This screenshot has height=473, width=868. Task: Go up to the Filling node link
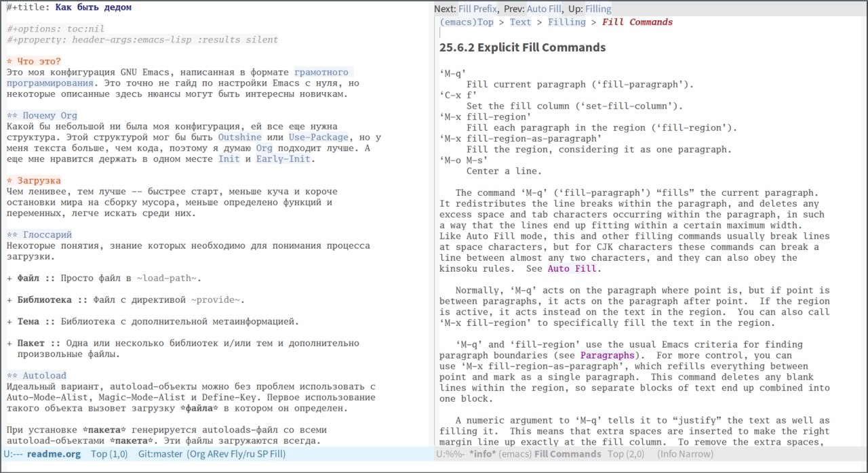coord(598,9)
